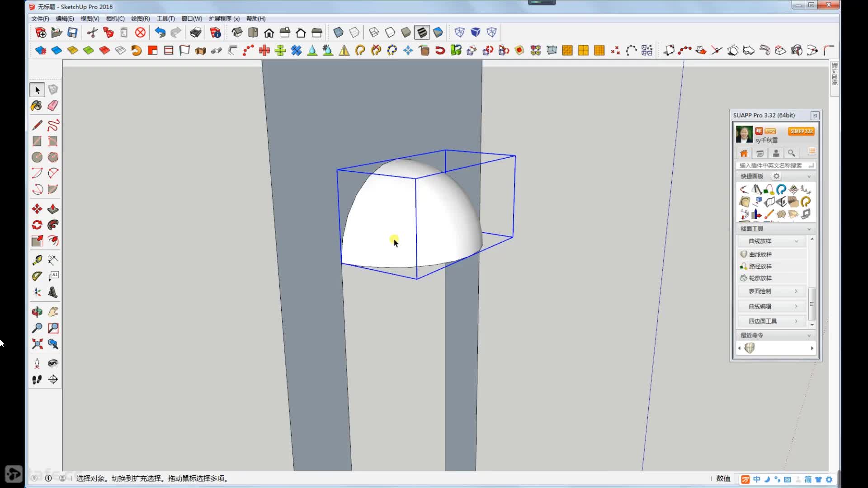The width and height of the screenshot is (868, 488).
Task: Collapse the 快捷面板 section
Action: point(809,176)
